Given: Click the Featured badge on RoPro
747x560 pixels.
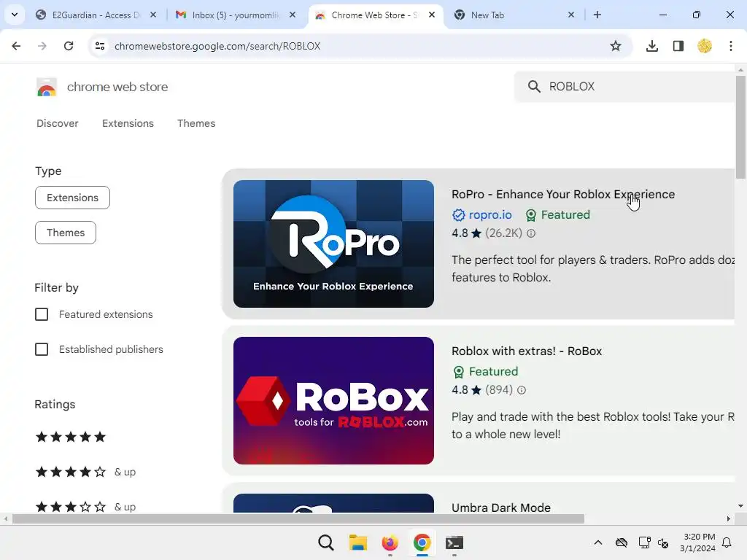Looking at the screenshot, I should (557, 215).
